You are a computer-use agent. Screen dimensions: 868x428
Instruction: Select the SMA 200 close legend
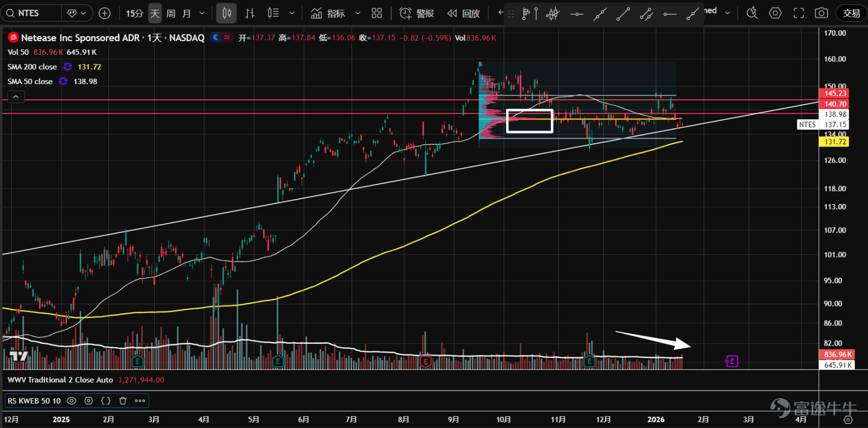[x=32, y=67]
